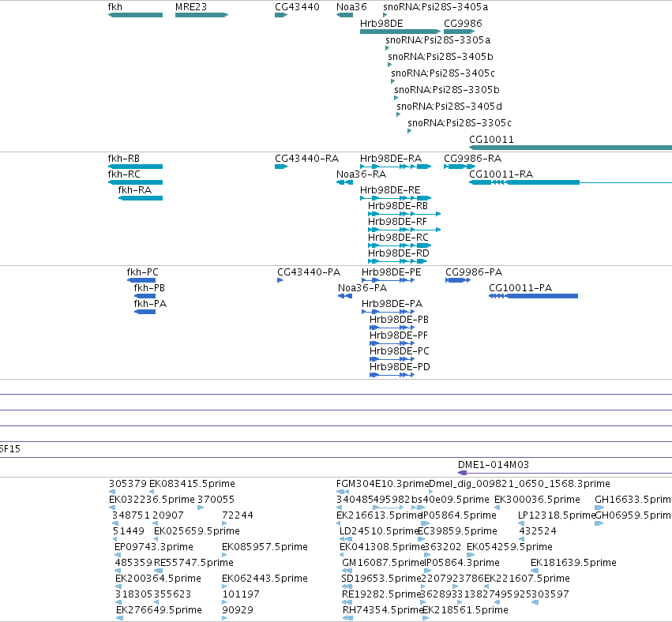Click the fkh-PB protein feature
This screenshot has width=672, height=622.
pos(145,296)
